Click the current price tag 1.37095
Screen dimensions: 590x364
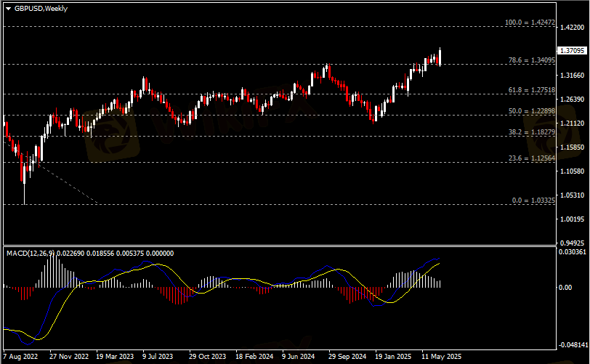click(x=572, y=50)
